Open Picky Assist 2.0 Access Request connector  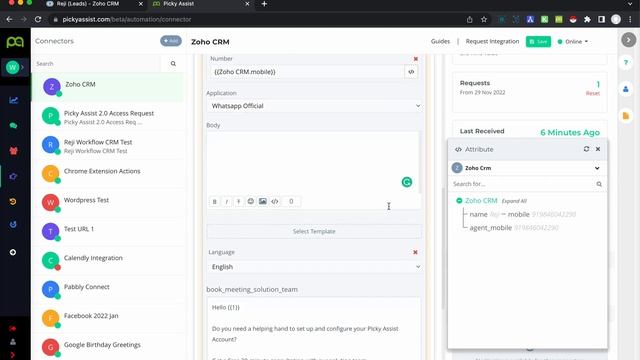pos(109,116)
